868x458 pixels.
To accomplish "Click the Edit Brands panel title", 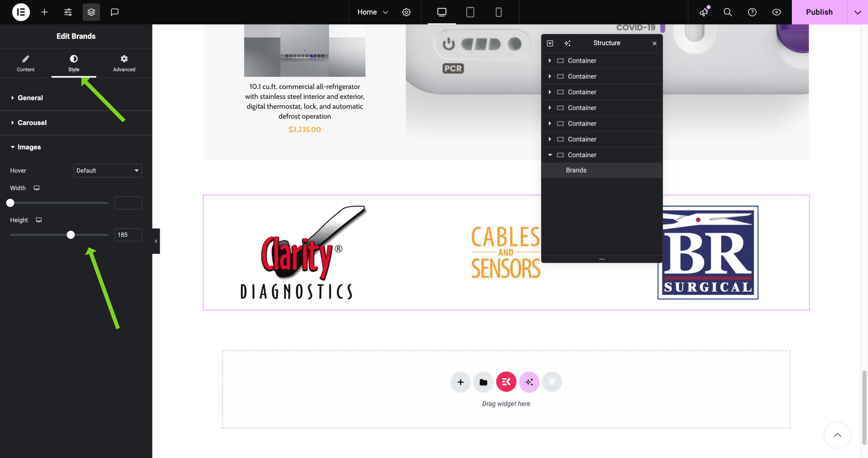I will click(76, 36).
